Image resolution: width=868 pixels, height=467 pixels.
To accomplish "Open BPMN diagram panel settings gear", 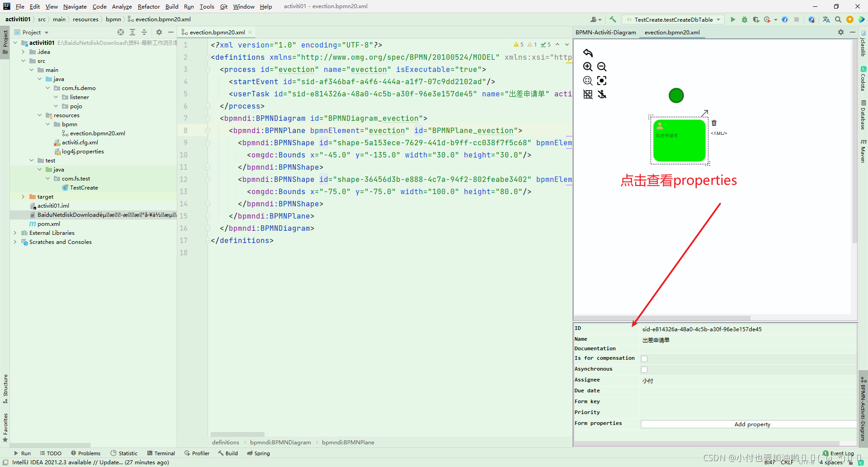I will pos(841,32).
